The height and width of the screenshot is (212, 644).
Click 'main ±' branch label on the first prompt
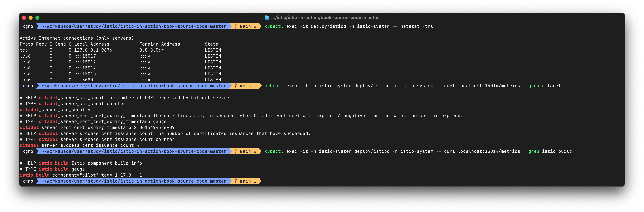pyautogui.click(x=248, y=26)
